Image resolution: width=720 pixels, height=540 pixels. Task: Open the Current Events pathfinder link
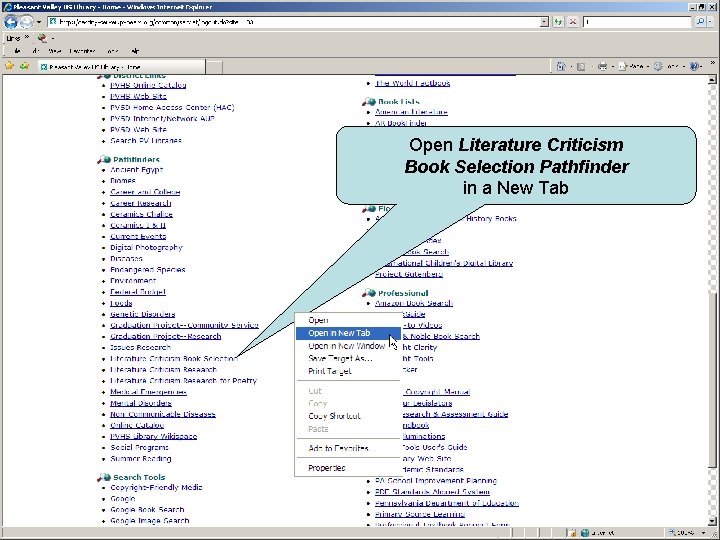tap(138, 236)
